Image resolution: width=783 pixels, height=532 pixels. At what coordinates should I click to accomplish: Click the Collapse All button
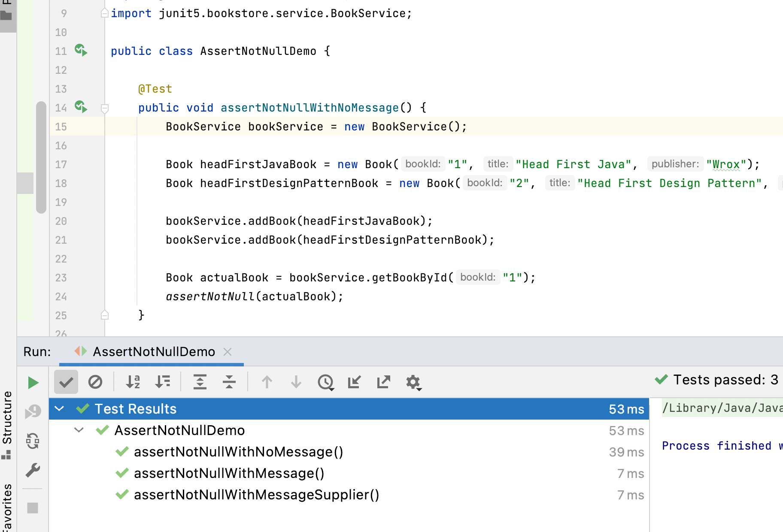[229, 381]
